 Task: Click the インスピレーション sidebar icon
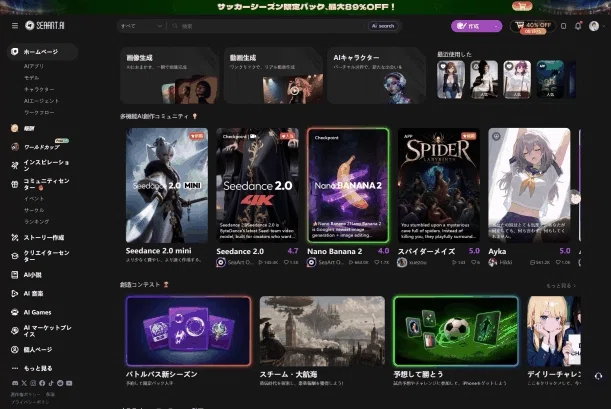point(15,165)
